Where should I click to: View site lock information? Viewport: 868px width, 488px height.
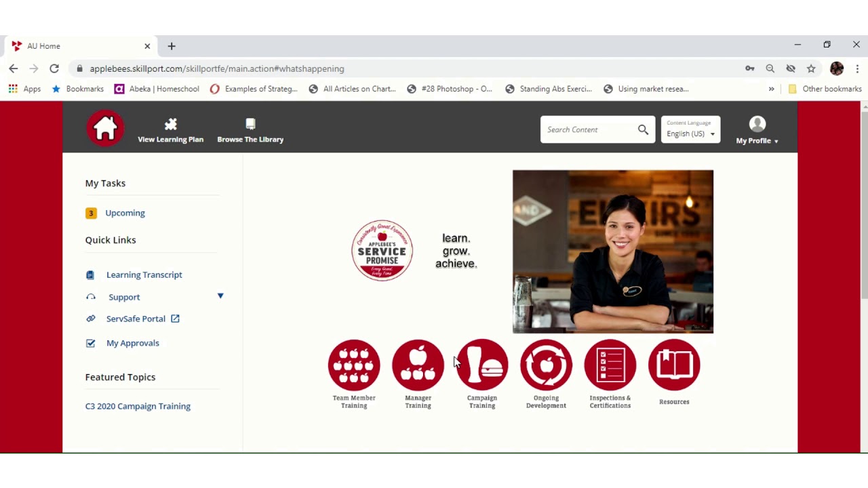click(x=80, y=68)
